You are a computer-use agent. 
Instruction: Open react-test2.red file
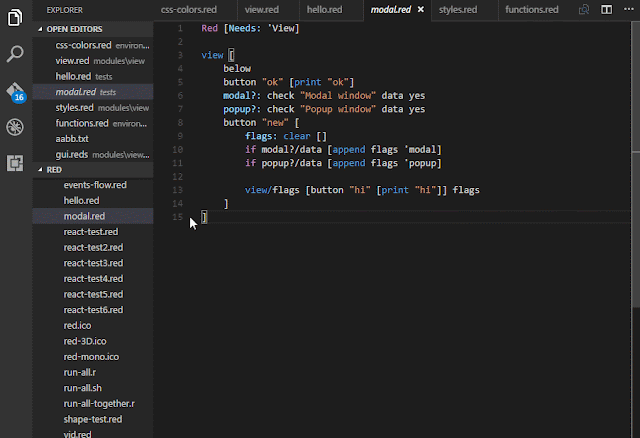(93, 247)
